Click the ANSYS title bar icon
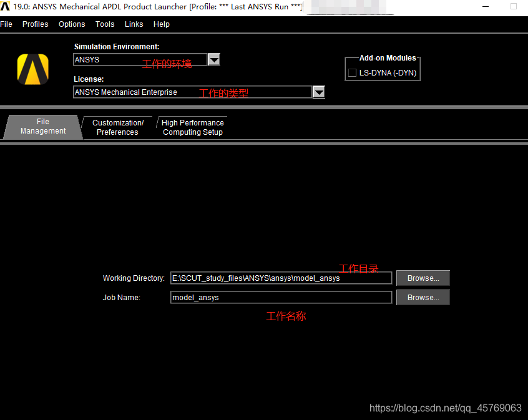 5,6
